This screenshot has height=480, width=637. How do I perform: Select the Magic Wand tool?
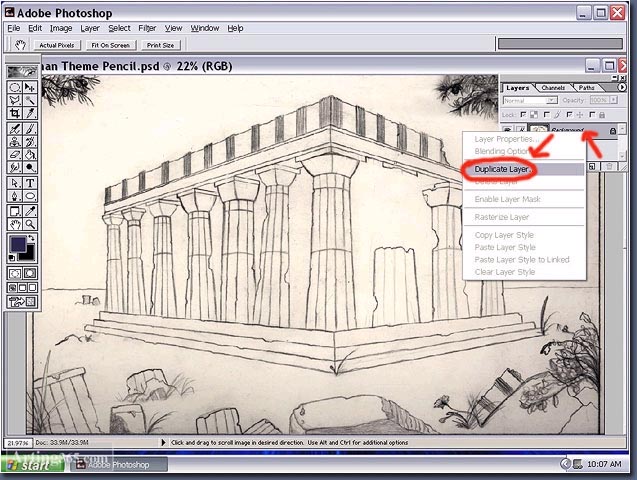pos(30,100)
